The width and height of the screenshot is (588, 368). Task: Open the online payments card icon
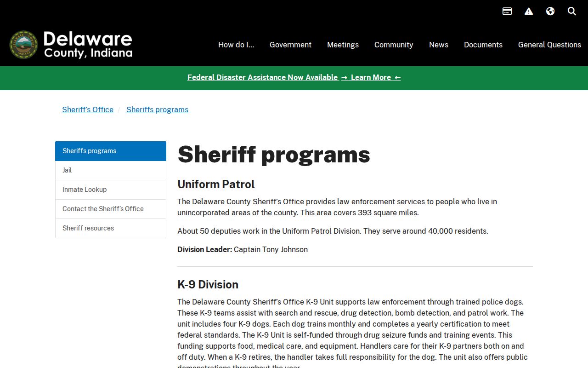pos(507,11)
